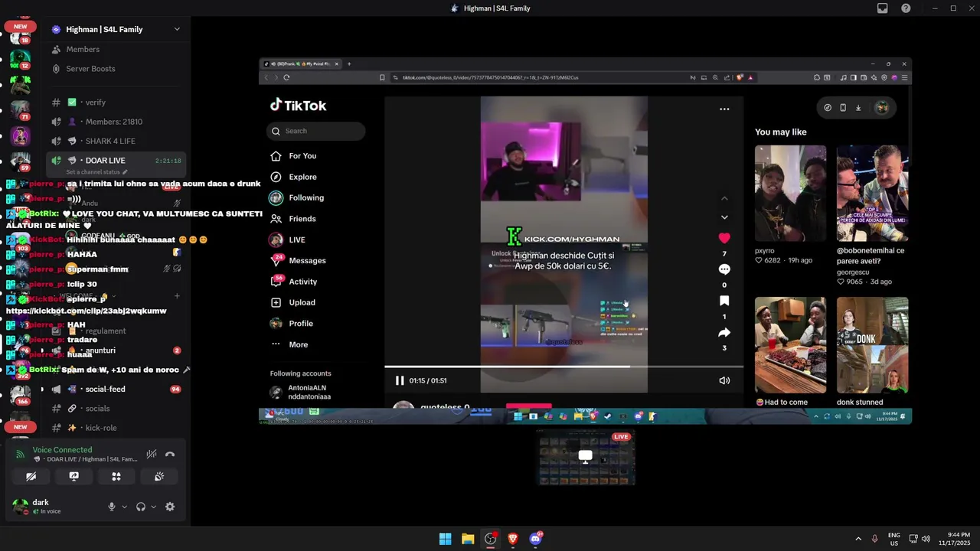Viewport: 980px width, 551px height.
Task: Go to previous TikTok video arrow
Action: point(724,198)
